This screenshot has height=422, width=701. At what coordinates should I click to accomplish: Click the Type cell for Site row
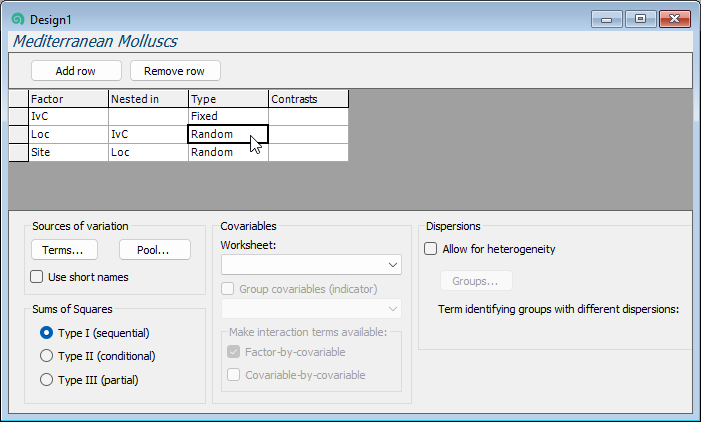(228, 152)
